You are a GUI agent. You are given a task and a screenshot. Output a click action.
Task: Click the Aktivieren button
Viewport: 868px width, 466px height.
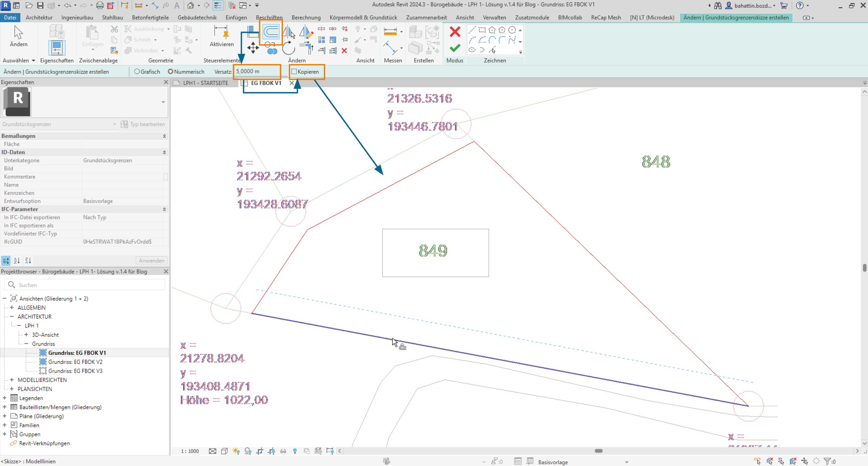(x=221, y=36)
